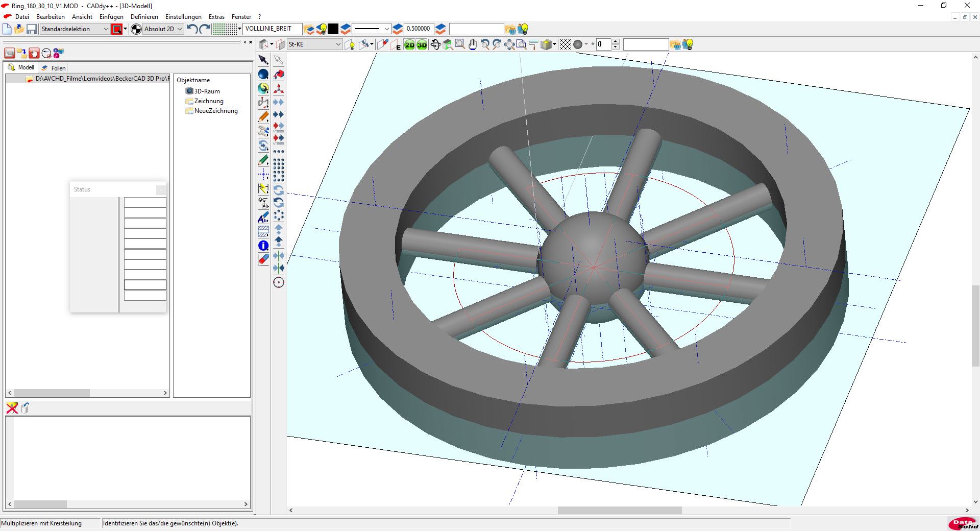Screen dimensions: 980x531
Task: Toggle the grid dots display button
Action: [225, 29]
